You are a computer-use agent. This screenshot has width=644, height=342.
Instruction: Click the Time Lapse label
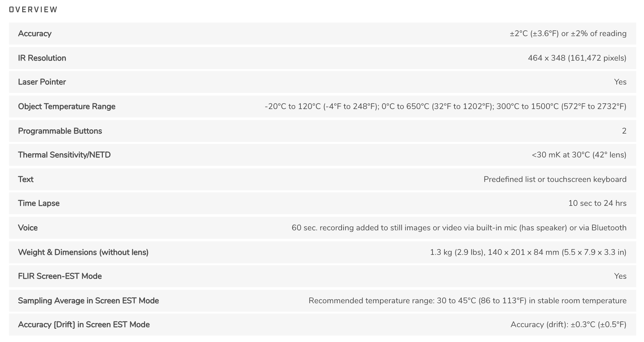point(39,203)
